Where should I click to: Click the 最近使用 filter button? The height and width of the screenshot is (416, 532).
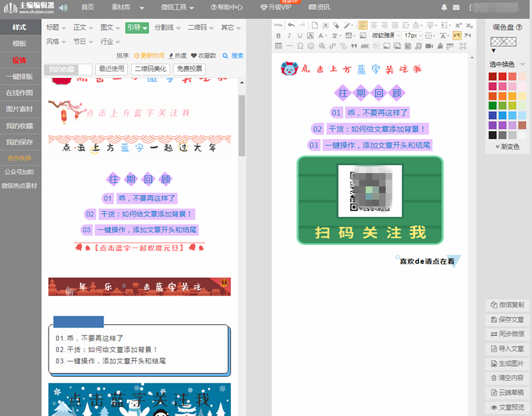coord(111,69)
